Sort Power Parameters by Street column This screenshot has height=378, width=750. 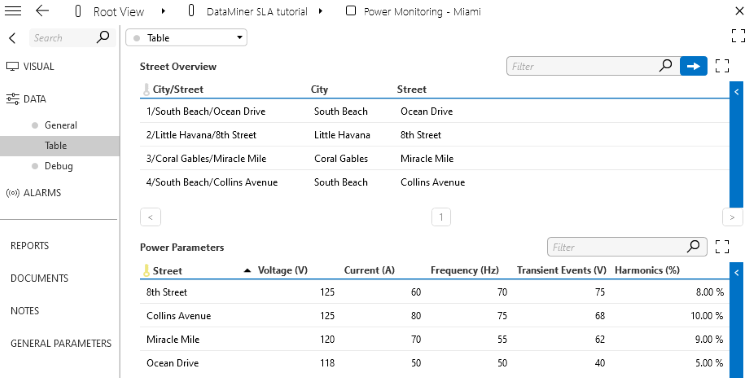point(167,271)
